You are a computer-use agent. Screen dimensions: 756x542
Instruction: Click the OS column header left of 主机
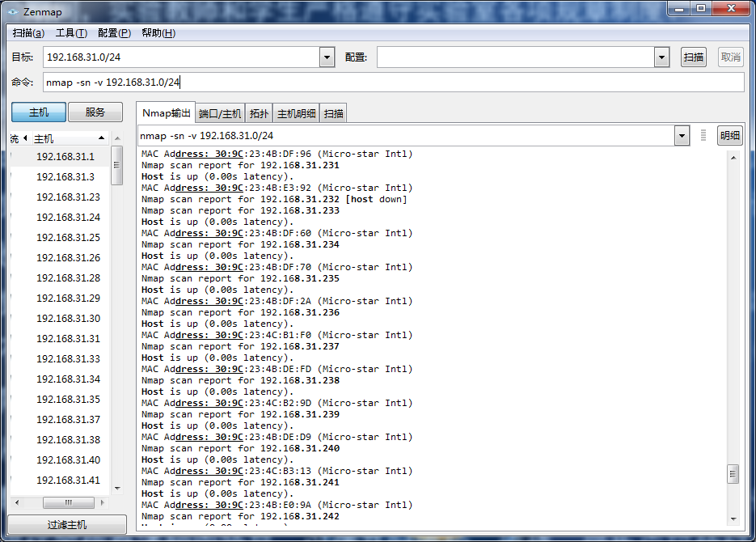coord(19,139)
